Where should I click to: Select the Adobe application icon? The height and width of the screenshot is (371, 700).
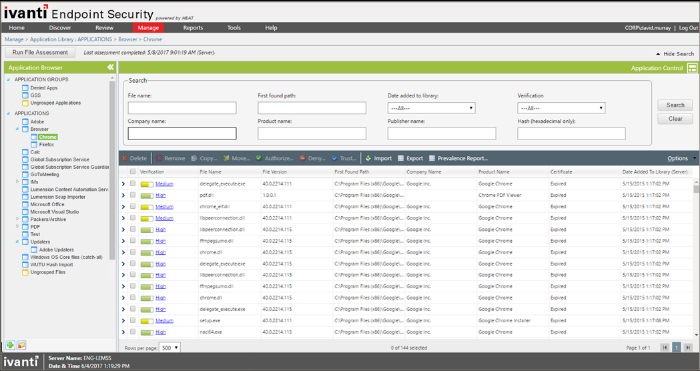(25, 121)
